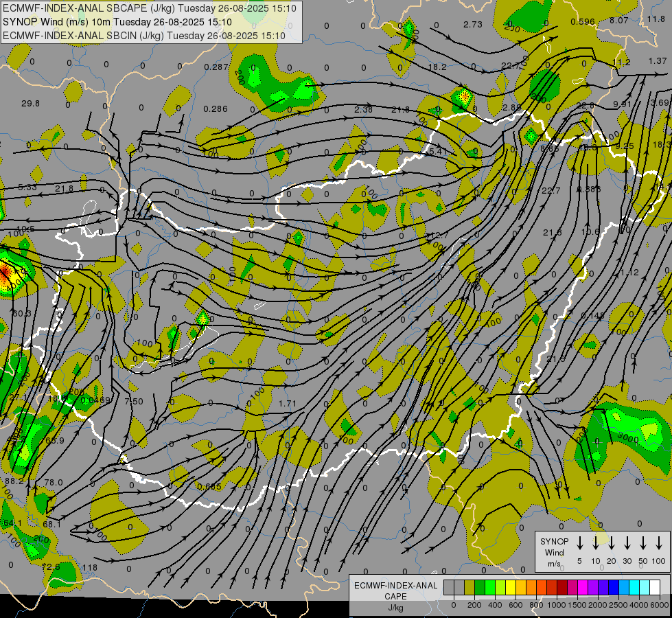Click the wind arrow above the 100 label
This screenshot has width=672, height=618.
tap(659, 543)
